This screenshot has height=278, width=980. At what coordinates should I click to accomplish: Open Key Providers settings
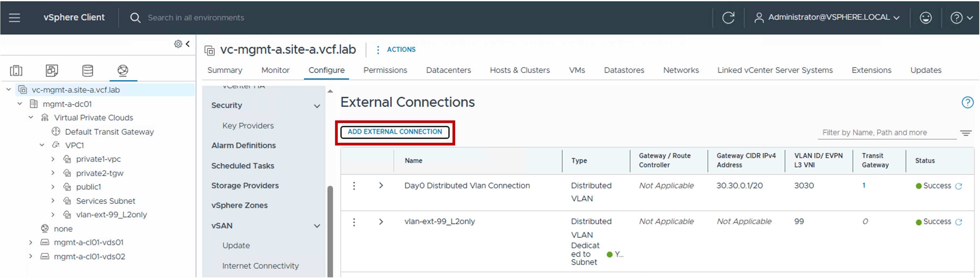[x=248, y=126]
